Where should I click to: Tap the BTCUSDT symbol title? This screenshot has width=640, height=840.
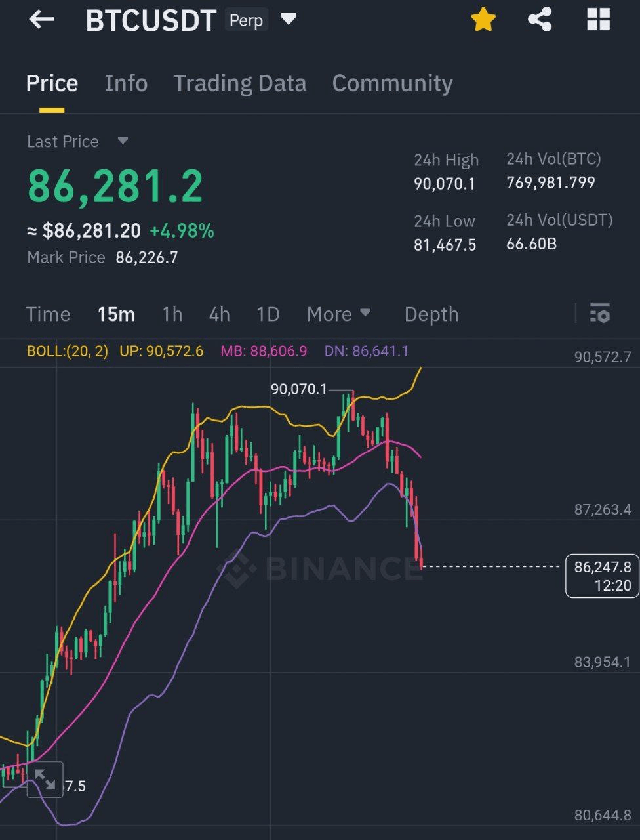click(x=151, y=21)
